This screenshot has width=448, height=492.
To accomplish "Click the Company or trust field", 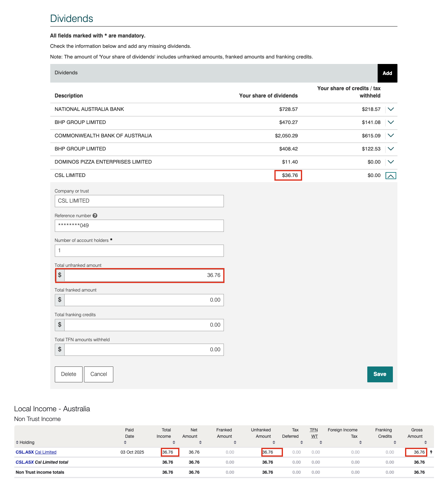I will click(x=139, y=201).
